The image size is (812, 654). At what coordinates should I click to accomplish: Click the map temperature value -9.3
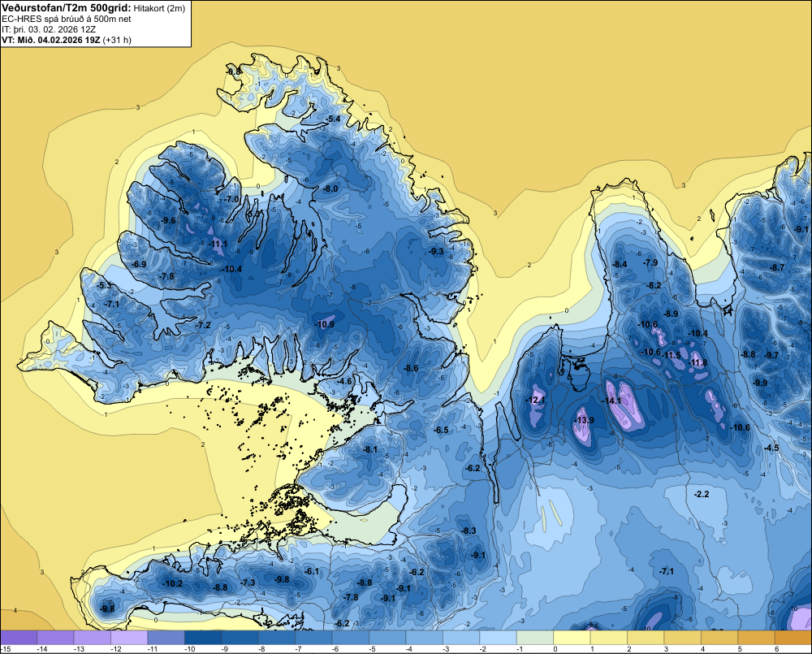[436, 251]
